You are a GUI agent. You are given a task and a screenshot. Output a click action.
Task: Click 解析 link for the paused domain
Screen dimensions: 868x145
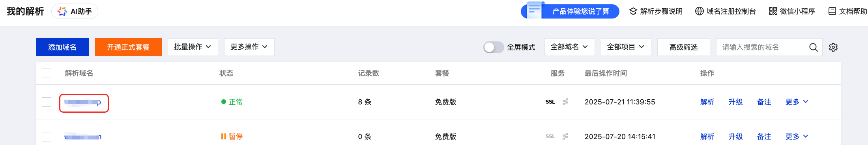click(707, 136)
